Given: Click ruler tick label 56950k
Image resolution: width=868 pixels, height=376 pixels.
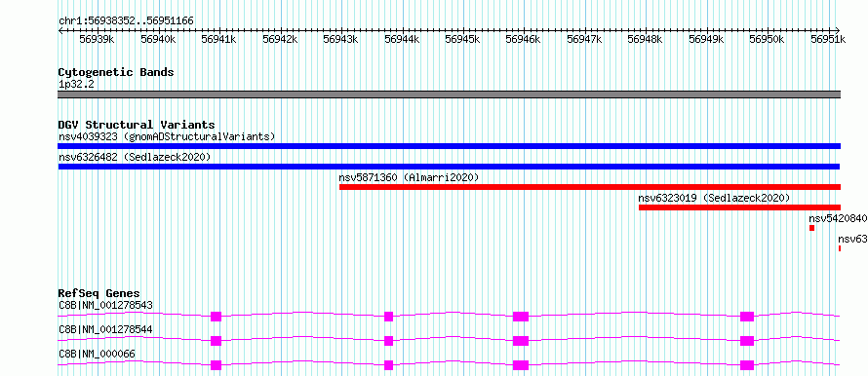Looking at the screenshot, I should tap(767, 39).
